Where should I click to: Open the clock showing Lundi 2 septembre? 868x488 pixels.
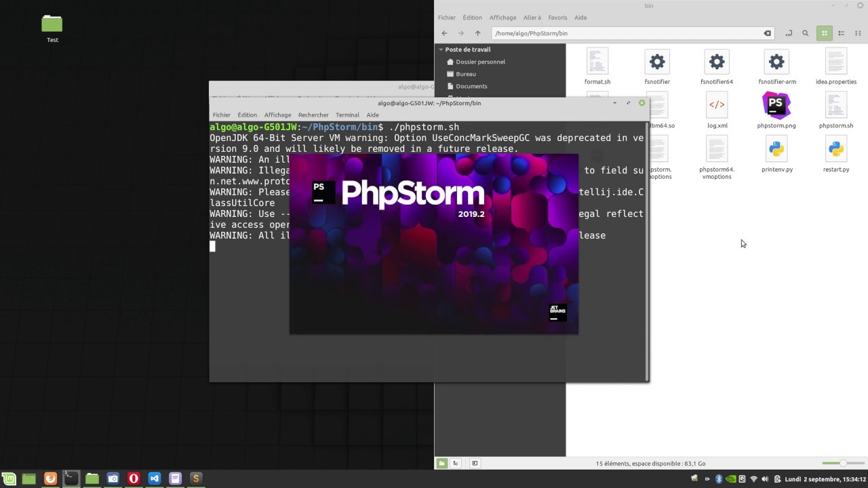pos(824,479)
